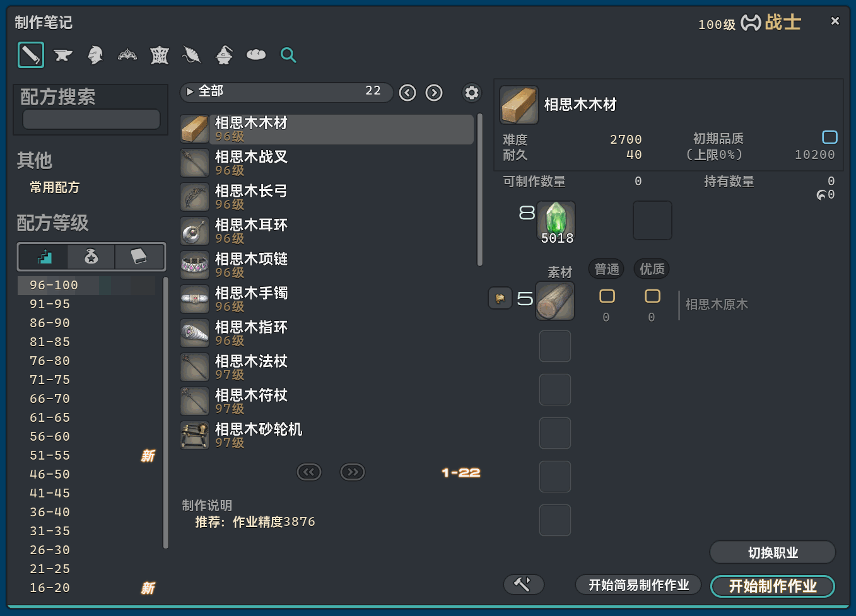Toggle the 优质 quality box for 相思木原木
856x616 pixels.
click(652, 296)
